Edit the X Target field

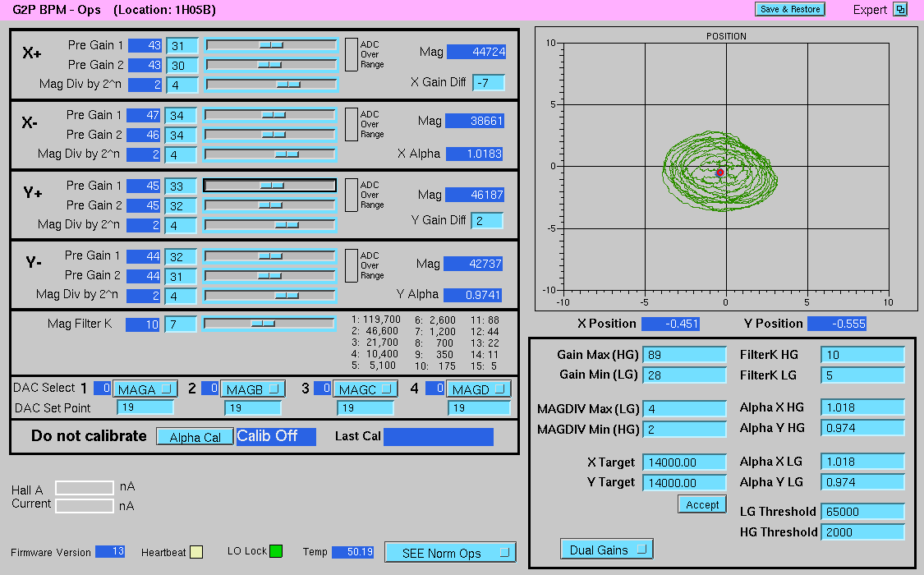685,462
